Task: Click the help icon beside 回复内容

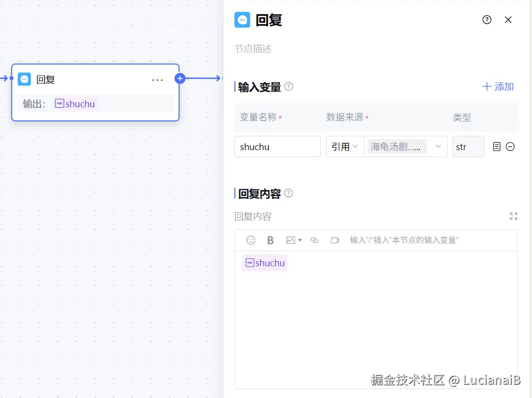Action: click(x=289, y=194)
